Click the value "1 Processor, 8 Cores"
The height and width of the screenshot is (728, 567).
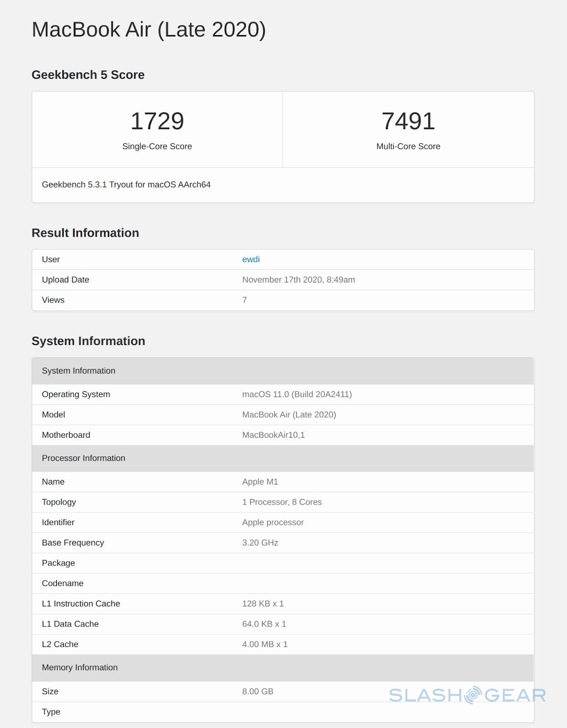pyautogui.click(x=282, y=502)
